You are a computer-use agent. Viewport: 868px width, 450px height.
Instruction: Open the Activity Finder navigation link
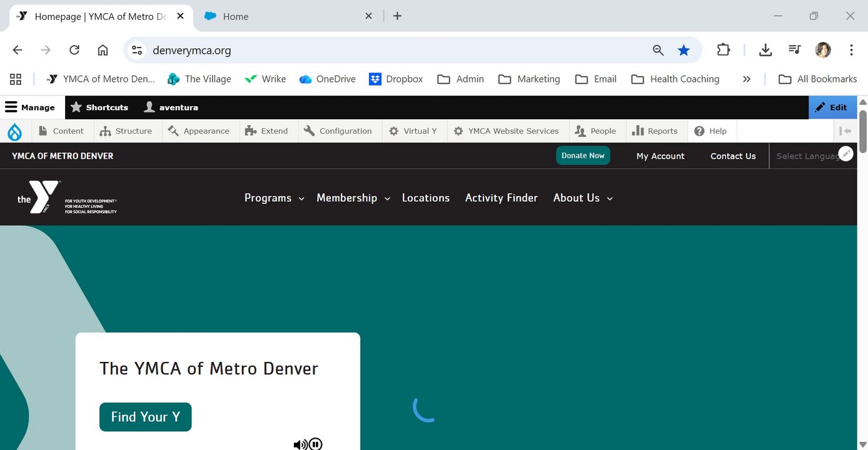(502, 198)
